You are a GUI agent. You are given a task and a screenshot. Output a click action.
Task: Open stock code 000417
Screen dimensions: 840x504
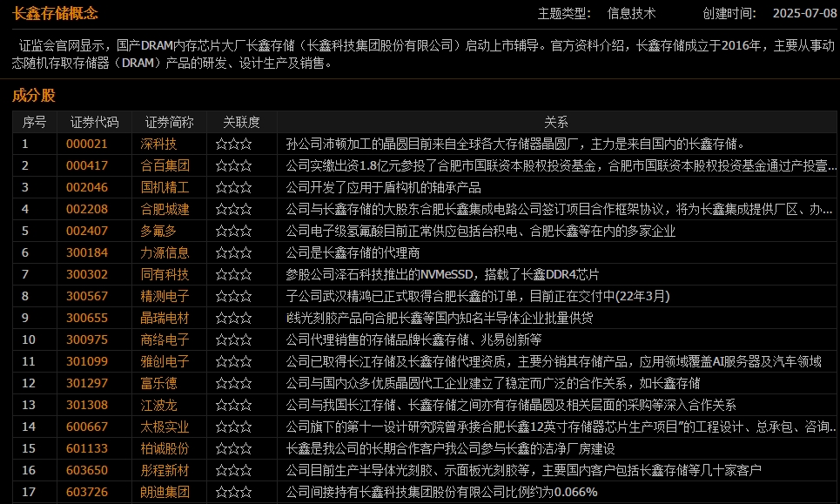(87, 165)
